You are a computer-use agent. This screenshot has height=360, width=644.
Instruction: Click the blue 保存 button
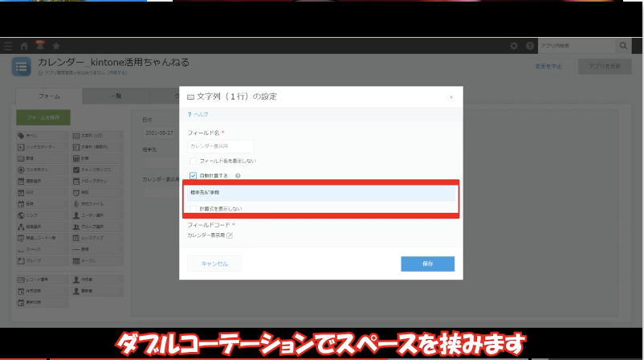(427, 264)
